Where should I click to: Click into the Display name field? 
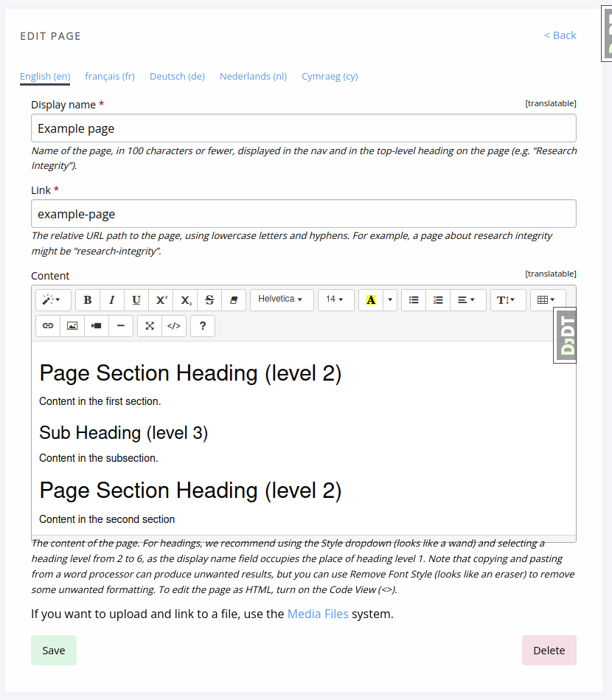[x=303, y=128]
